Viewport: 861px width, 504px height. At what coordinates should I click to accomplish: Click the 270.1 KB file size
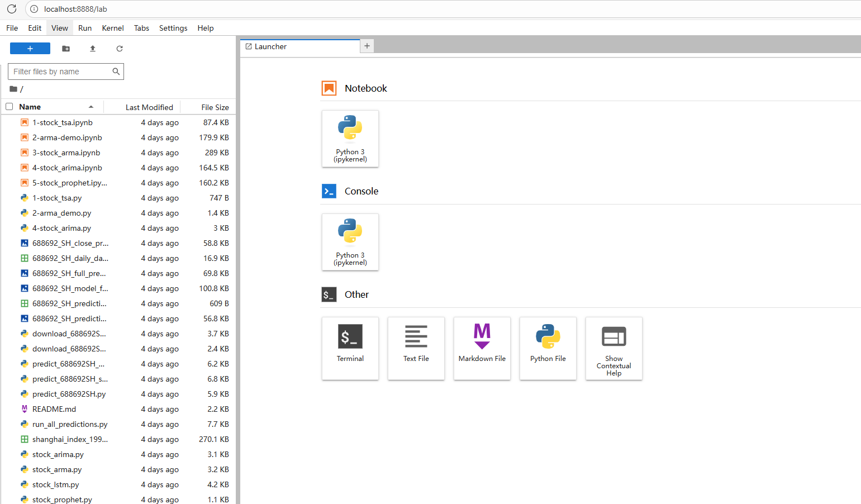tap(214, 439)
